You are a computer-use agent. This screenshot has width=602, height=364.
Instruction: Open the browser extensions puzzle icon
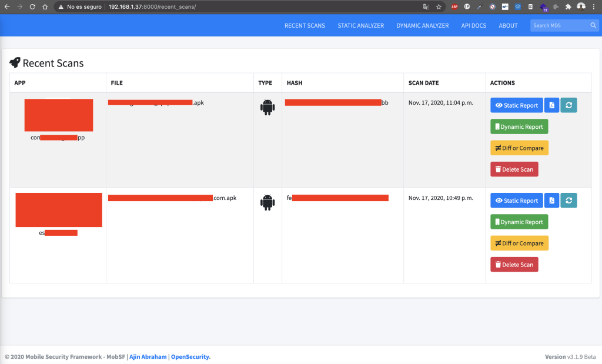click(x=568, y=7)
